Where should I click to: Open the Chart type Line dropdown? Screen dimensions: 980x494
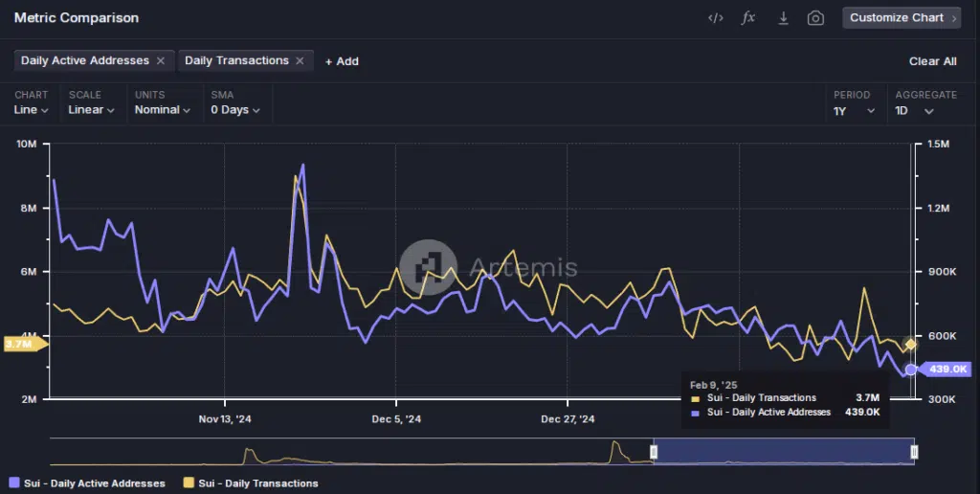[32, 110]
